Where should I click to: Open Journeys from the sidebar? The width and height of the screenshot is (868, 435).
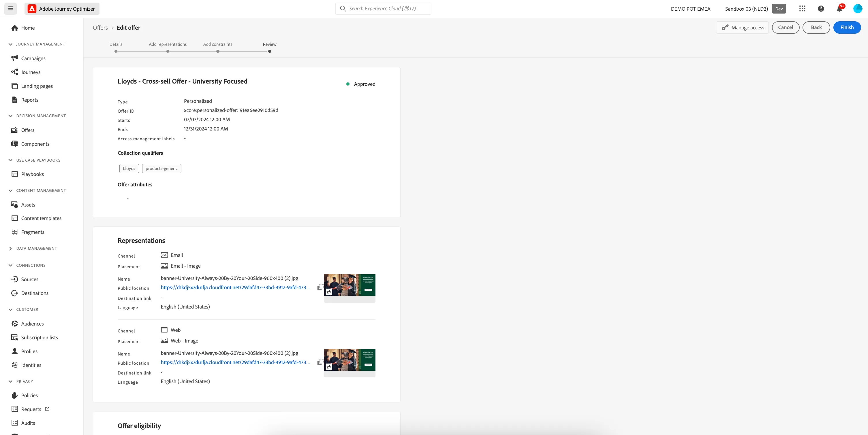(x=26, y=72)
